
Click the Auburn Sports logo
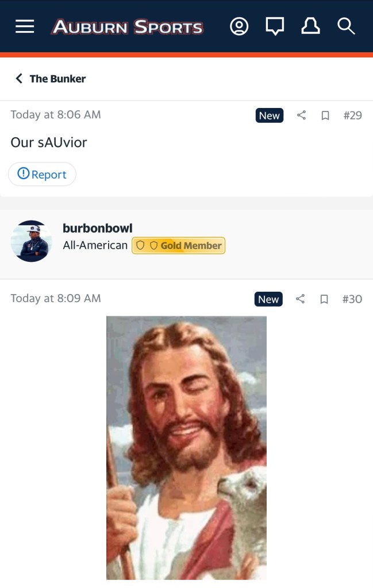coord(128,27)
